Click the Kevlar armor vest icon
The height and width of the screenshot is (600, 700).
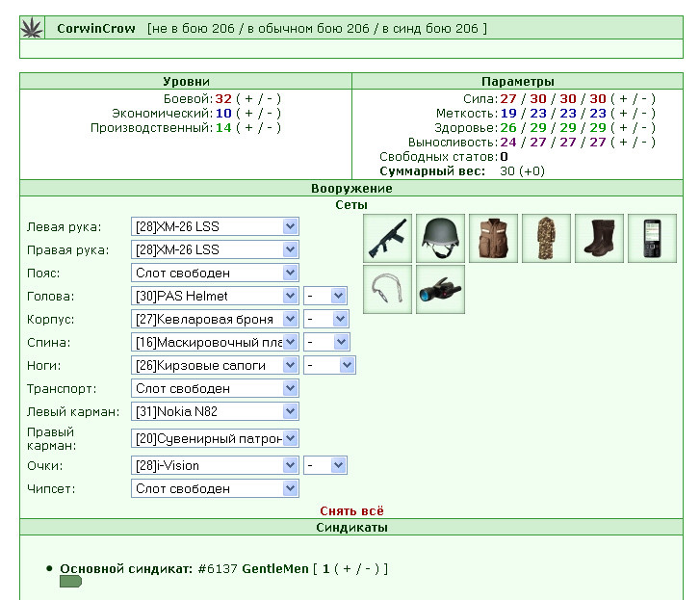tap(493, 238)
